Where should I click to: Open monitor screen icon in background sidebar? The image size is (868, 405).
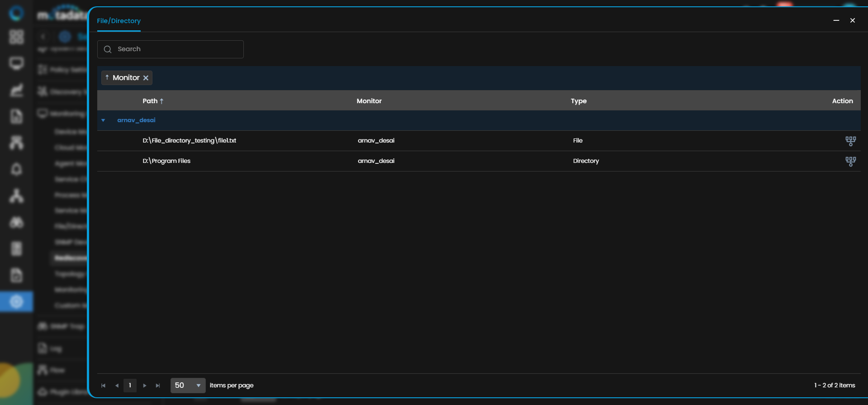16,63
